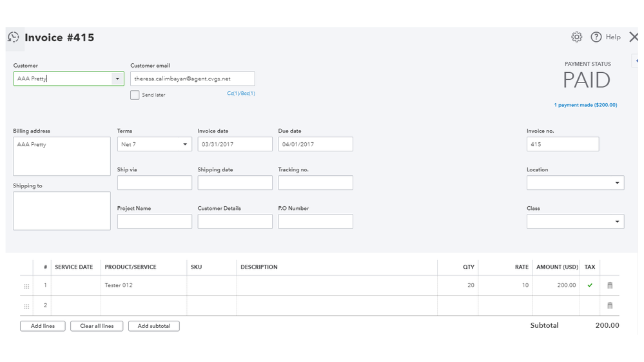Viewport: 644px width, 362px height.
Task: Enable the Send later checkbox
Action: tap(135, 95)
